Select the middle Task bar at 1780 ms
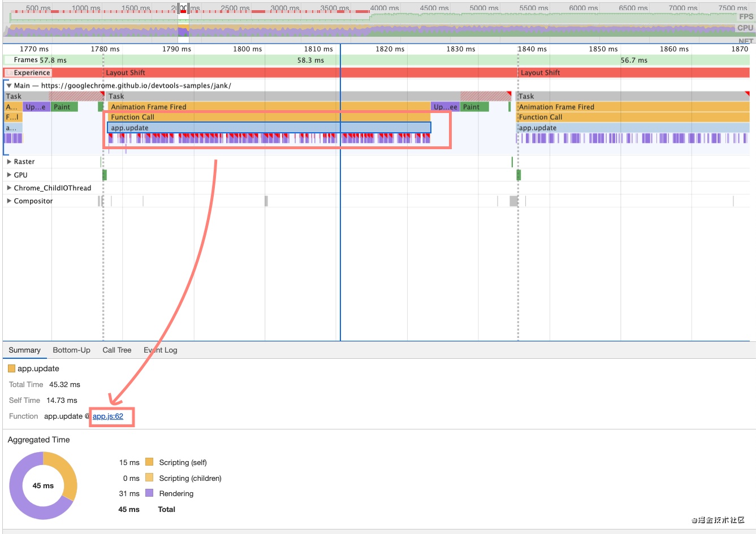This screenshot has height=534, width=756. (x=309, y=96)
